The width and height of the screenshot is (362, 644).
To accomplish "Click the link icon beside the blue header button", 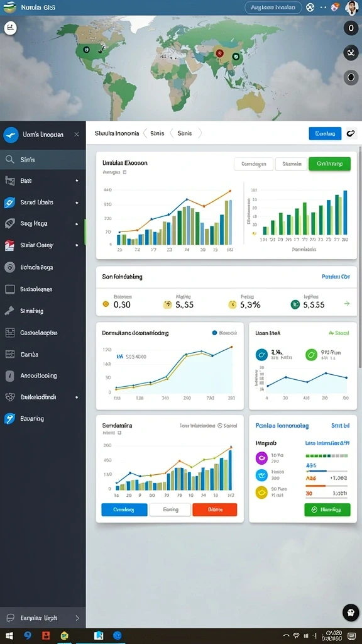I will click(x=351, y=133).
